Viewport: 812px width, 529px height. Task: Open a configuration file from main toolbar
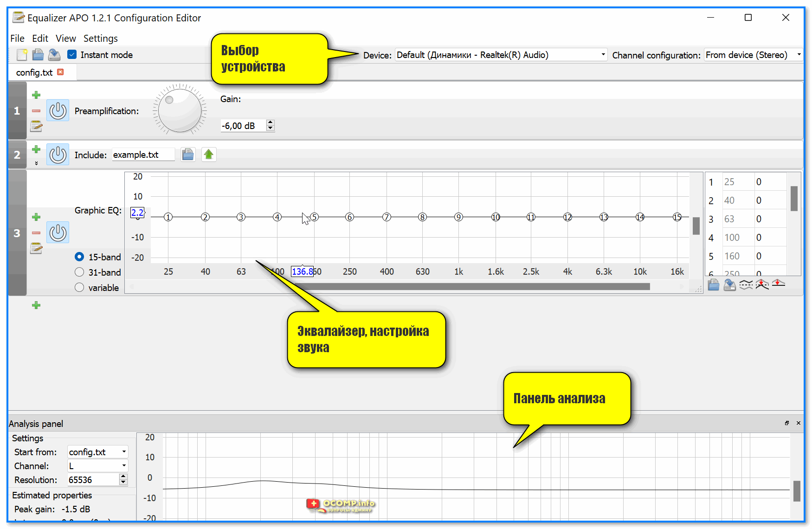[38, 55]
